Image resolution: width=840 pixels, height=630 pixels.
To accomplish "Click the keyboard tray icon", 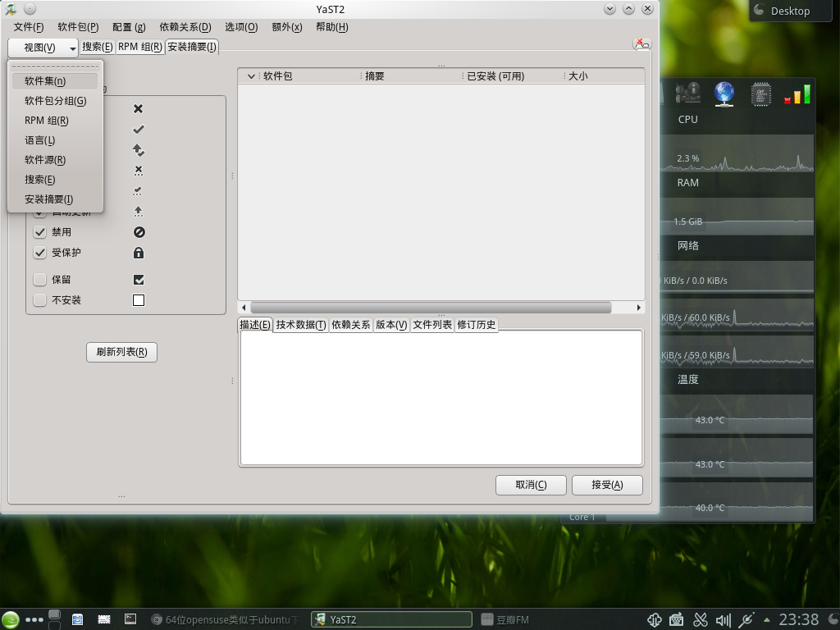I will pos(676,620).
